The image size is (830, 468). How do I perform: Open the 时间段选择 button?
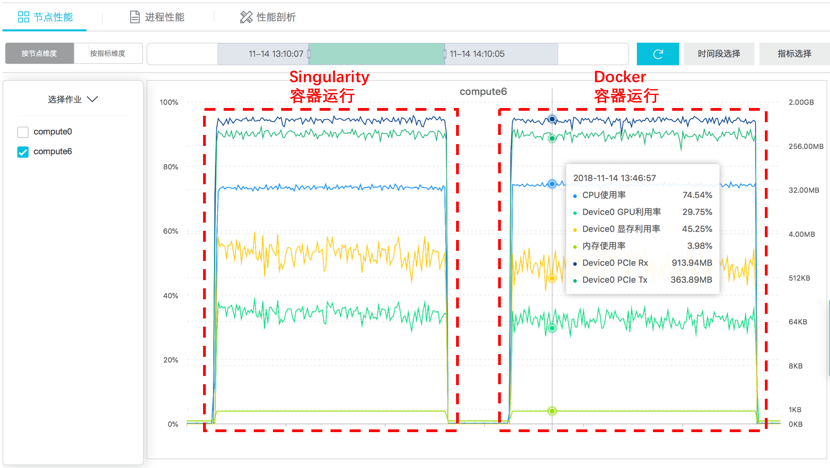pos(719,54)
